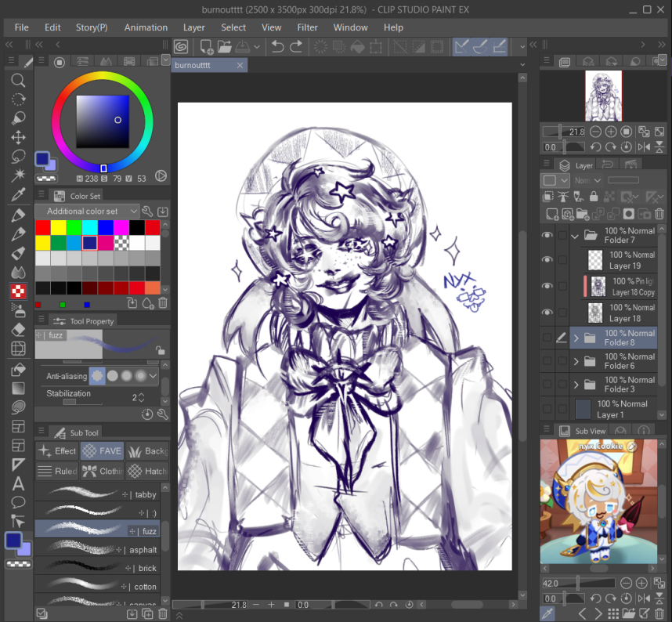Click the nyx Cookie Sub View image
Viewport: 672px width, 622px height.
598,501
